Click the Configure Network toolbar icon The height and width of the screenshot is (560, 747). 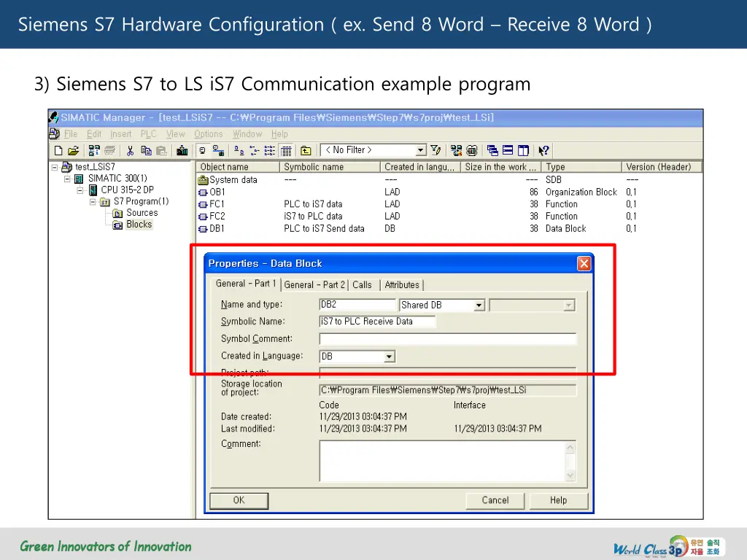coord(456,151)
